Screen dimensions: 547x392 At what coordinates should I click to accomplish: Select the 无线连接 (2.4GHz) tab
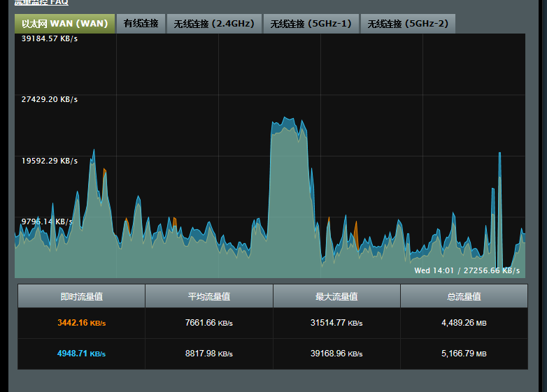[215, 24]
